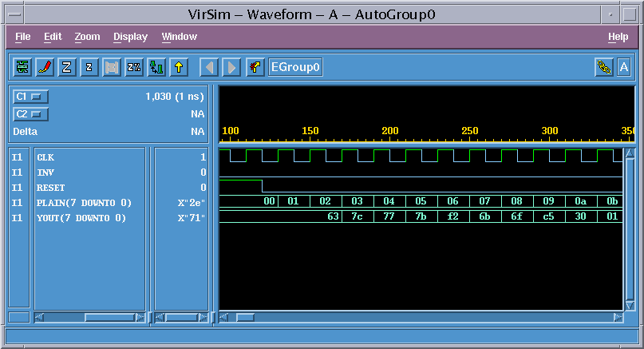Select the red pencil marker tool
Image resolution: width=644 pixels, height=349 pixels.
(45, 67)
